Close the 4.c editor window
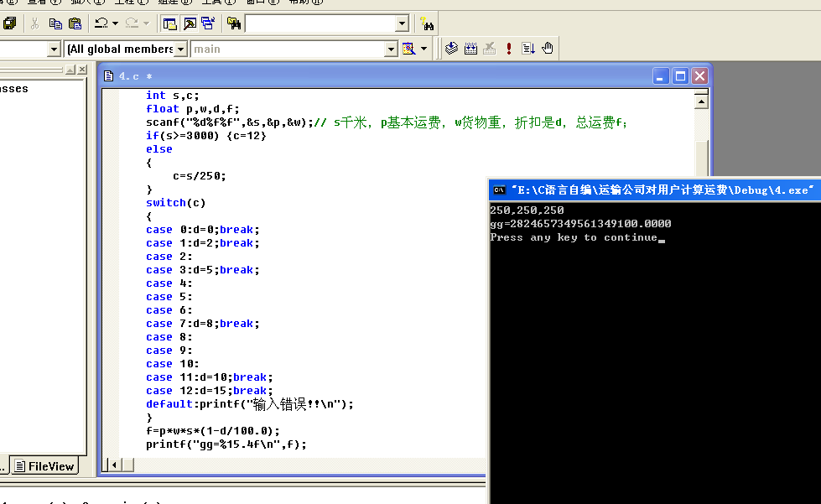Viewport: 821px width, 504px height. coord(699,76)
